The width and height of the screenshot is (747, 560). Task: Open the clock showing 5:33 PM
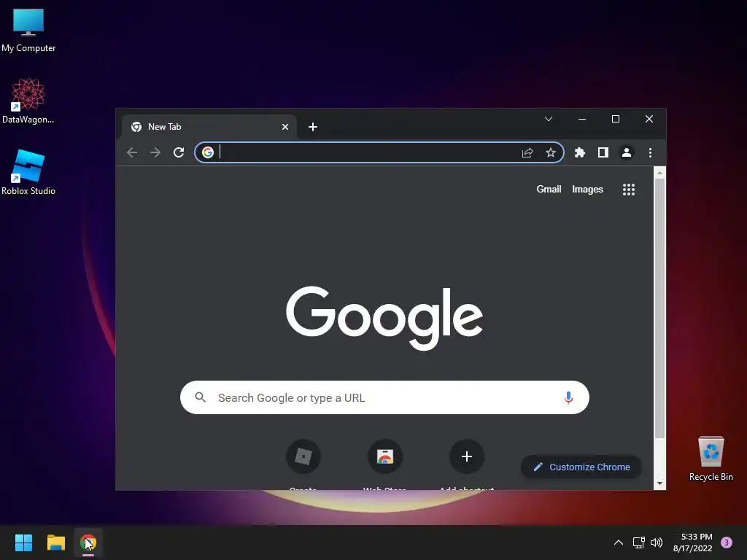coord(693,542)
